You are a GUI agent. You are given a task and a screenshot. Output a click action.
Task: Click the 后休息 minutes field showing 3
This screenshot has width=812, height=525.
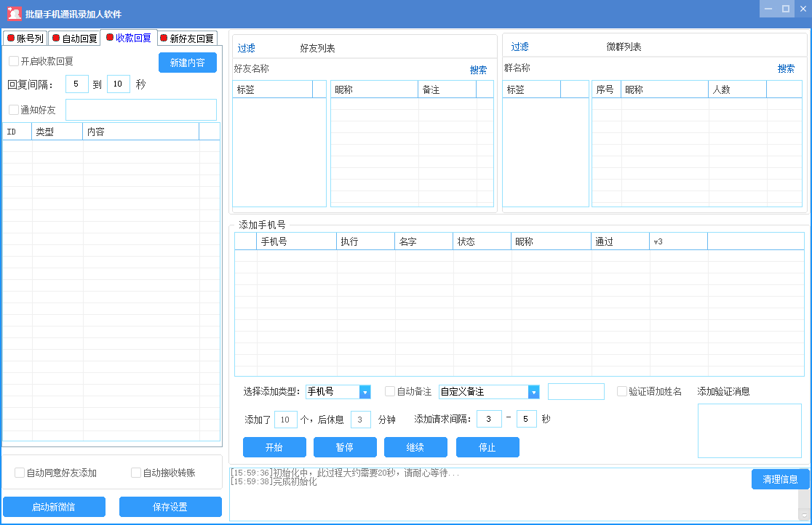point(360,420)
